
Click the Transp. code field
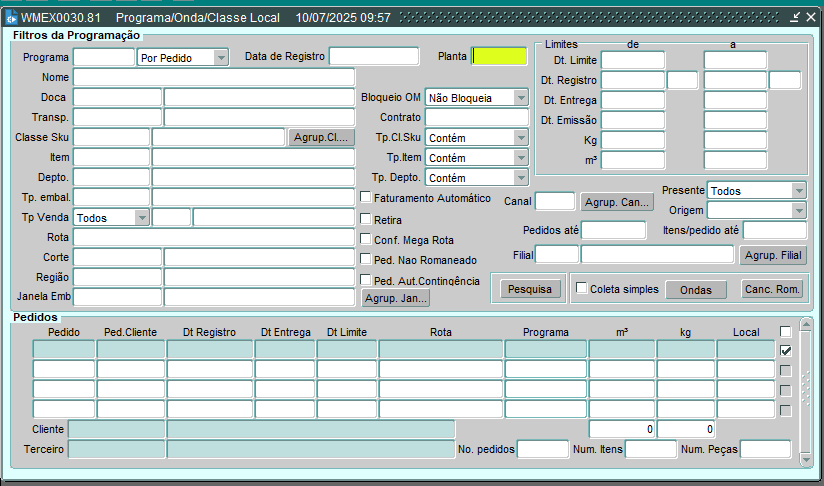point(118,117)
